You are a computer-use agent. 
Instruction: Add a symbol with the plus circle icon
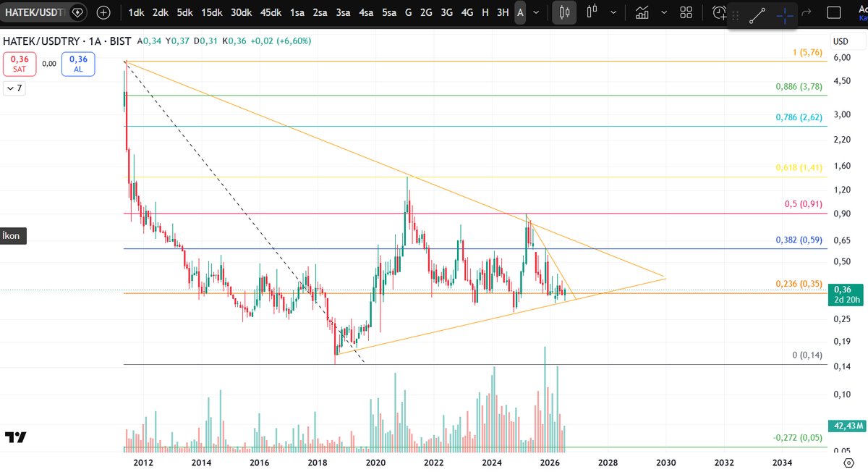point(104,12)
